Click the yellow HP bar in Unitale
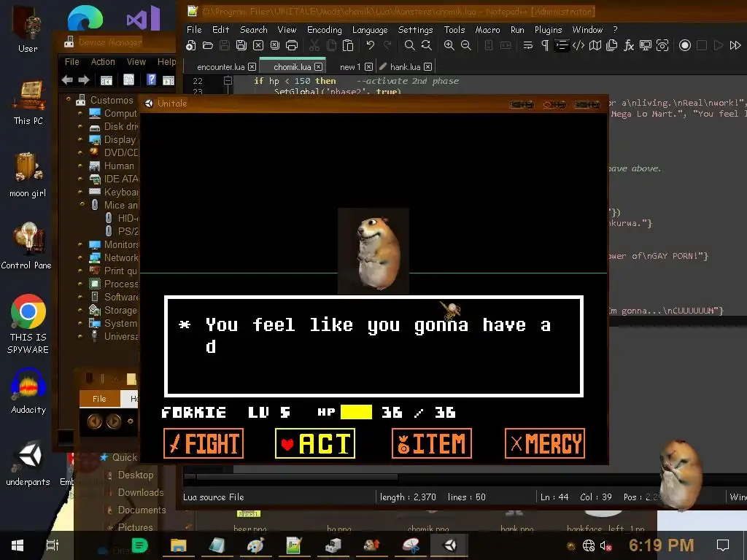The width and height of the screenshot is (747, 560). coord(356,412)
